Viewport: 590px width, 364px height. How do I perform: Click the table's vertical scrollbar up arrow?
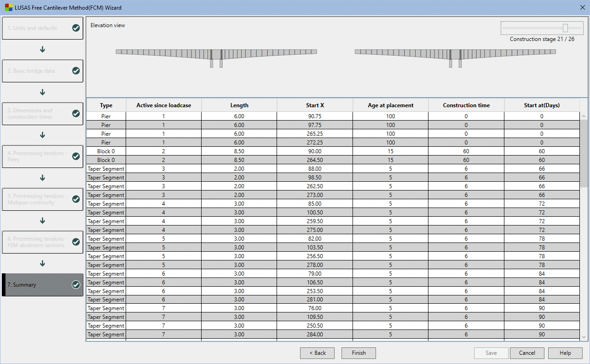click(584, 116)
